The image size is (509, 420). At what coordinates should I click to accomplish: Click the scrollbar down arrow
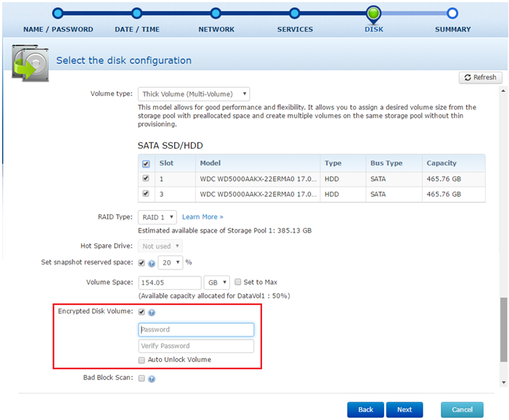tap(504, 382)
